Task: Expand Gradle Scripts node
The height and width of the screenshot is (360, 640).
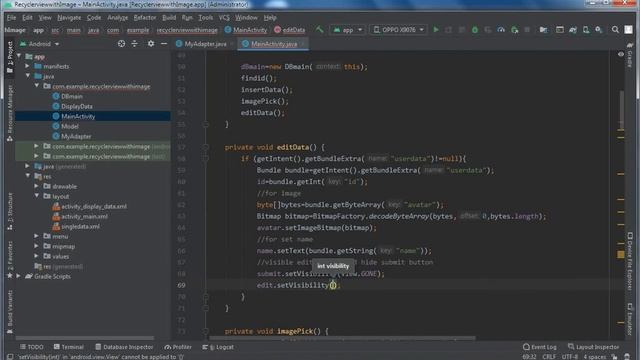Action: coord(18,276)
